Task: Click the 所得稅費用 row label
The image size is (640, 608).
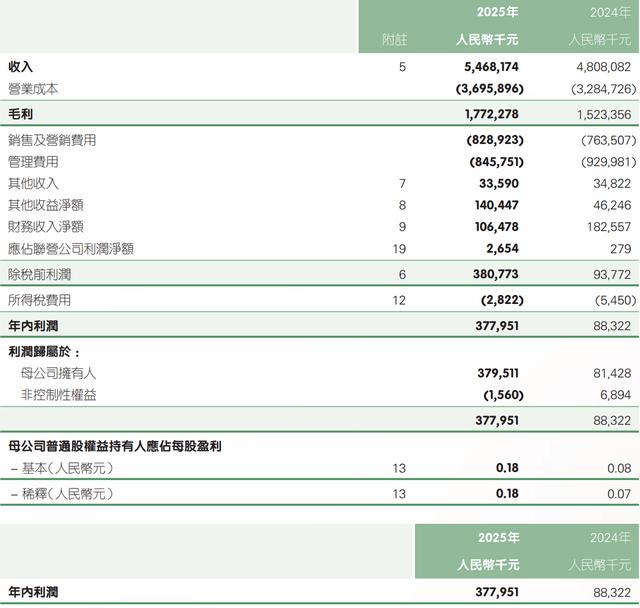Action: [x=39, y=300]
